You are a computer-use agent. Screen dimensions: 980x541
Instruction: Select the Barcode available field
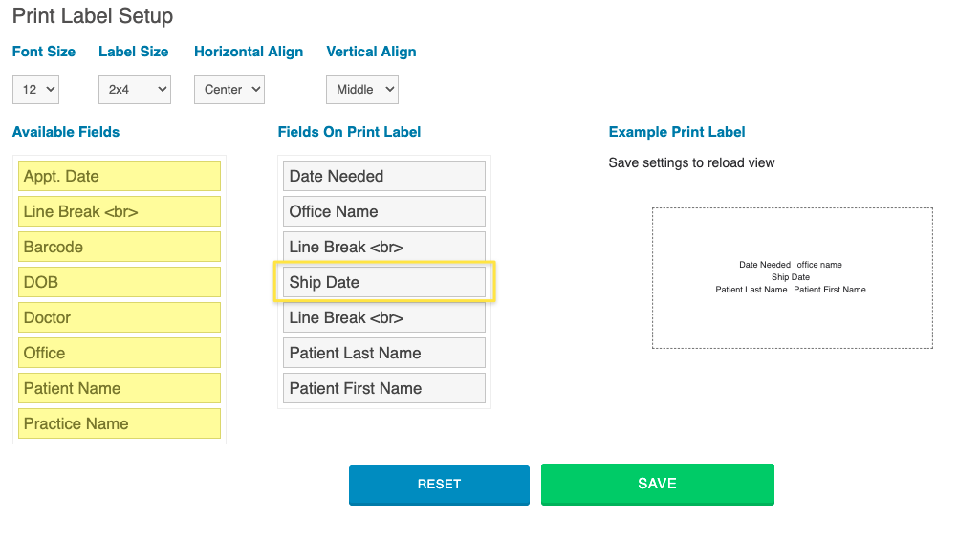120,247
